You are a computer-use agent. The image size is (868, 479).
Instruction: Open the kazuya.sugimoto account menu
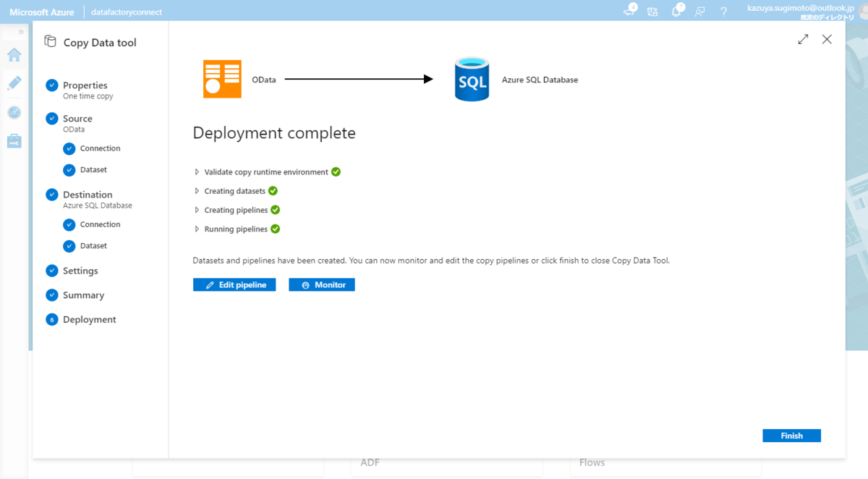801,11
